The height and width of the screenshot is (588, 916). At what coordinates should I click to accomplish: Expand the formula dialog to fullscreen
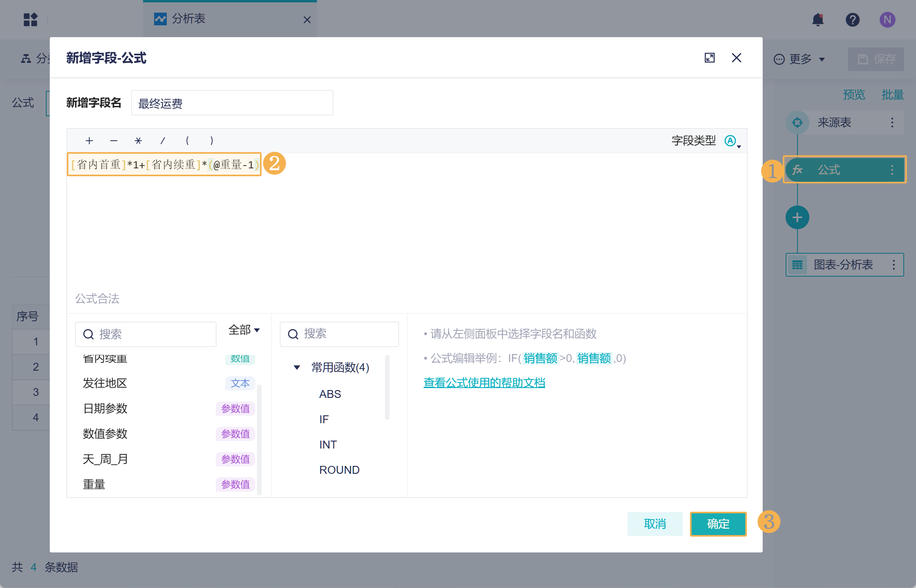tap(709, 58)
